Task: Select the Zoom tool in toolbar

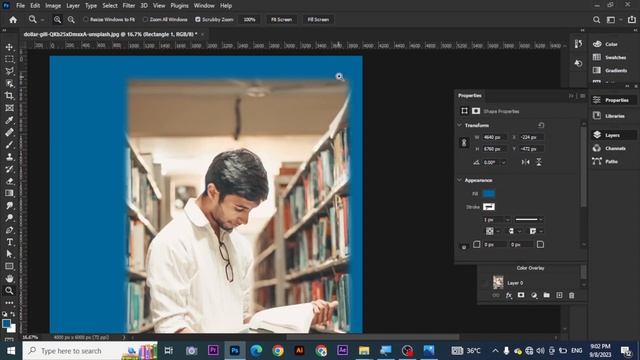Action: (x=9, y=291)
